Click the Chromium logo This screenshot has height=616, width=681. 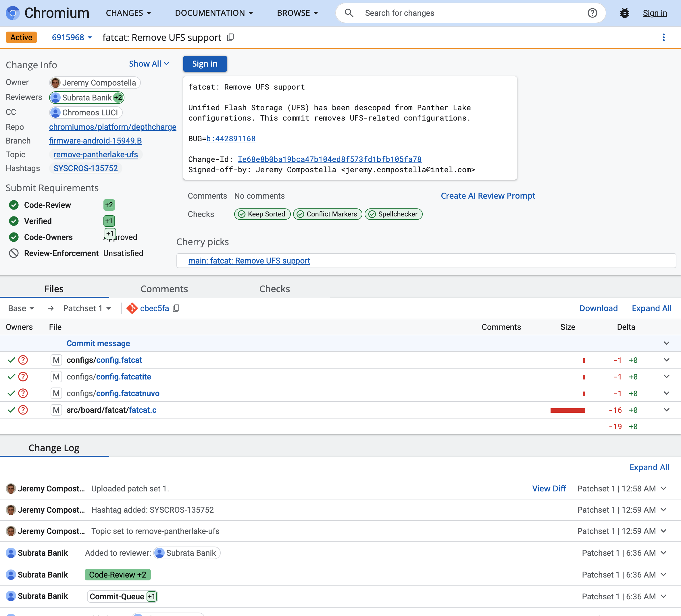tap(13, 13)
